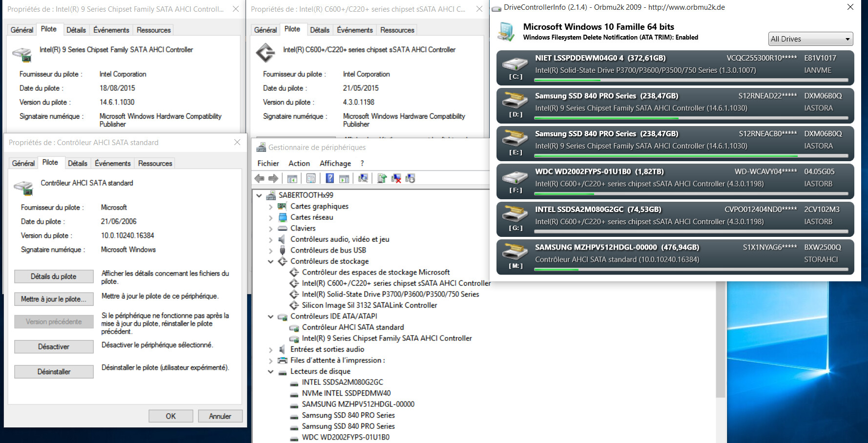Click the device icon in C600+/C220+ properties window
The height and width of the screenshot is (443, 868).
tap(266, 53)
